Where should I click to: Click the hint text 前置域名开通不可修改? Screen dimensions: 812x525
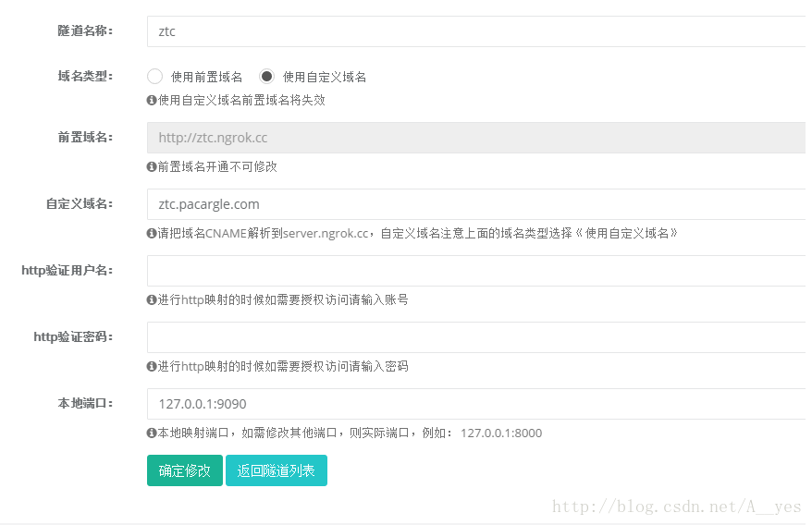pos(217,166)
